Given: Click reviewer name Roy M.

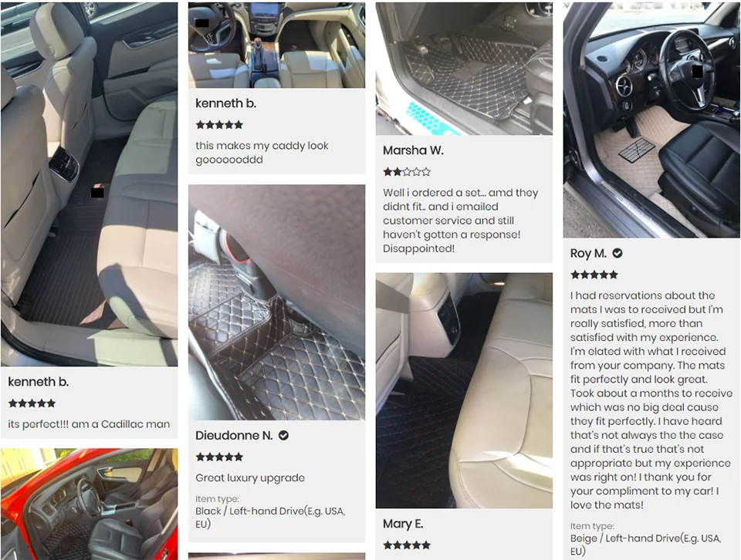Looking at the screenshot, I should coord(588,254).
